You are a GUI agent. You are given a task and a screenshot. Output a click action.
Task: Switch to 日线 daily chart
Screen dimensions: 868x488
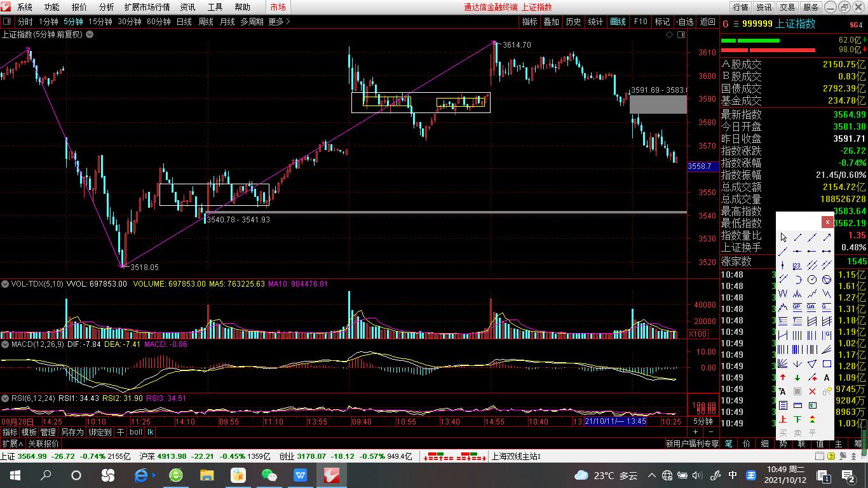pyautogui.click(x=184, y=22)
